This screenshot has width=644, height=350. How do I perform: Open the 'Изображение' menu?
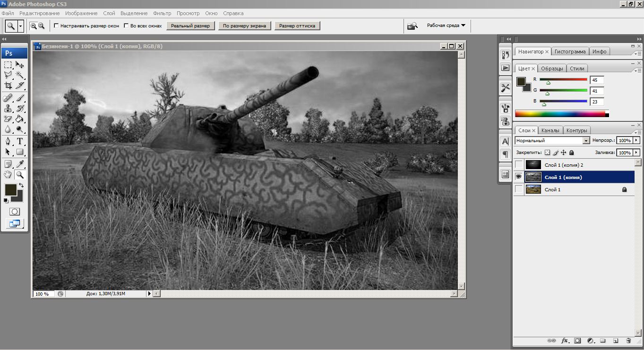point(81,13)
